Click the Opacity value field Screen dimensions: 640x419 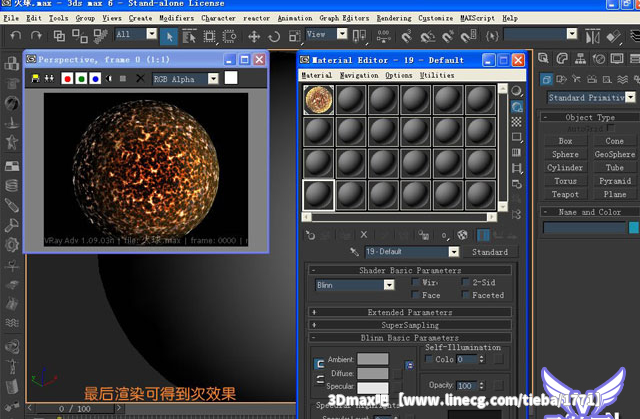466,385
